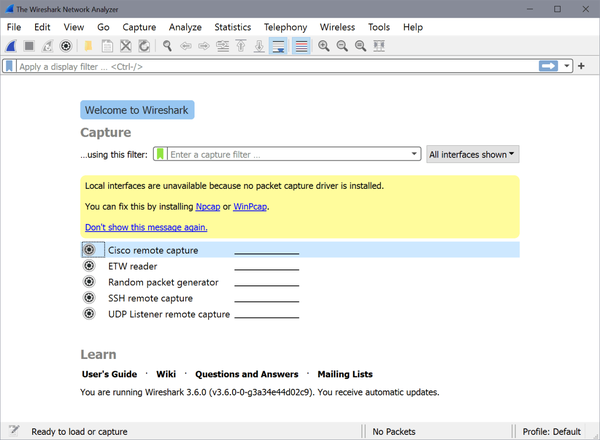This screenshot has height=440, width=600.
Task: Click the resize columns to fit icon
Action: point(379,46)
